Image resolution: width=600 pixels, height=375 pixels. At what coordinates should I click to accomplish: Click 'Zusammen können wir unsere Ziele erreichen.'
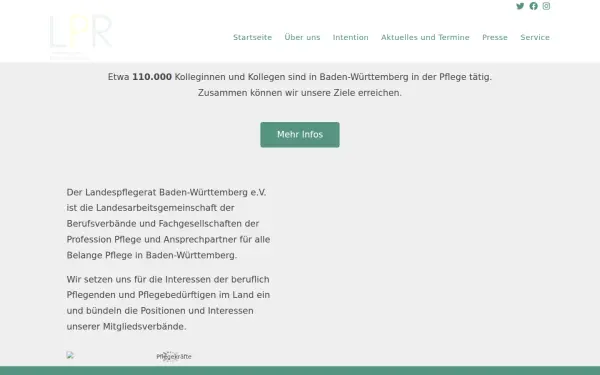[x=300, y=93]
